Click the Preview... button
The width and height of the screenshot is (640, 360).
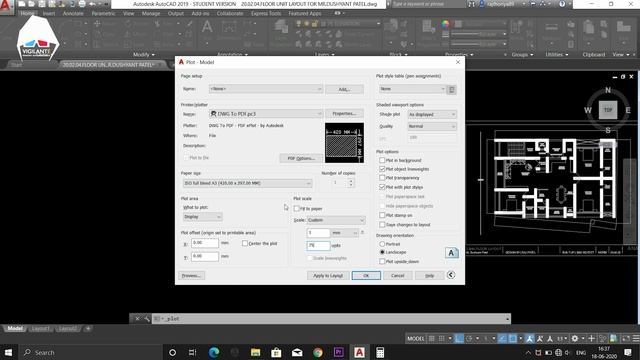(x=191, y=276)
